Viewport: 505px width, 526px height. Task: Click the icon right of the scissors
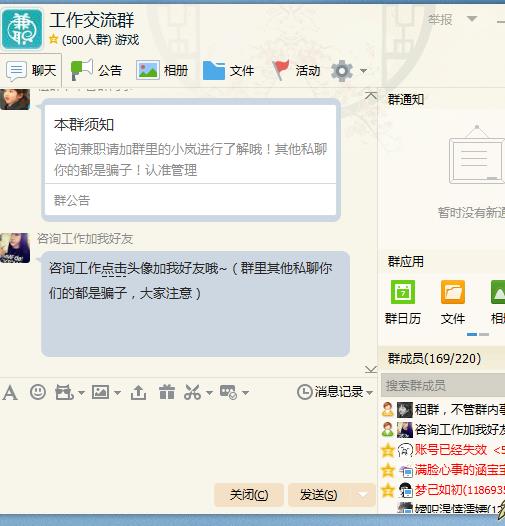click(x=229, y=392)
